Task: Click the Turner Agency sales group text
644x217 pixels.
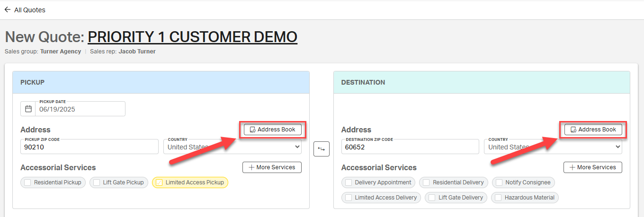Action: point(61,52)
